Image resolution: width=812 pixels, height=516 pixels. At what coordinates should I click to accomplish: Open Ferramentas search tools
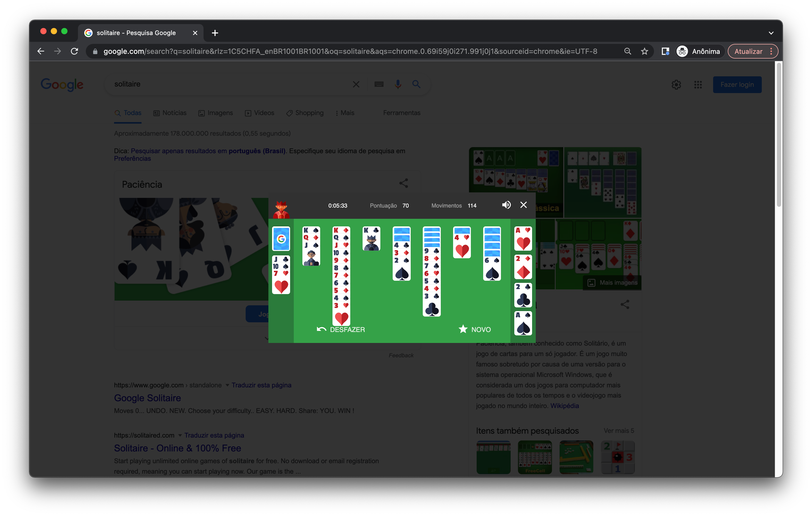[402, 113]
